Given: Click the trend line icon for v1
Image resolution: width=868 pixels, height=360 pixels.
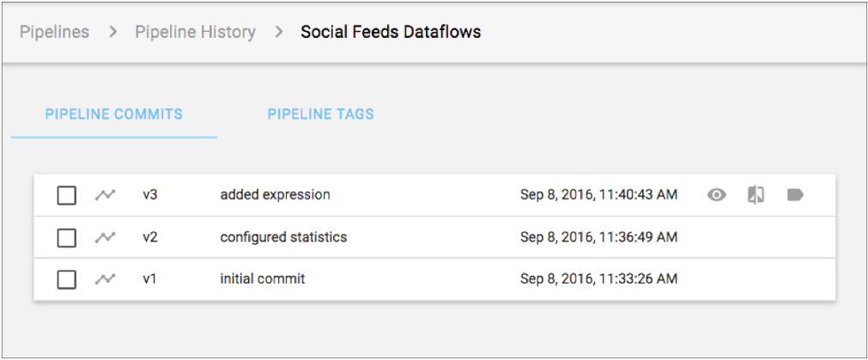Looking at the screenshot, I should [x=105, y=279].
